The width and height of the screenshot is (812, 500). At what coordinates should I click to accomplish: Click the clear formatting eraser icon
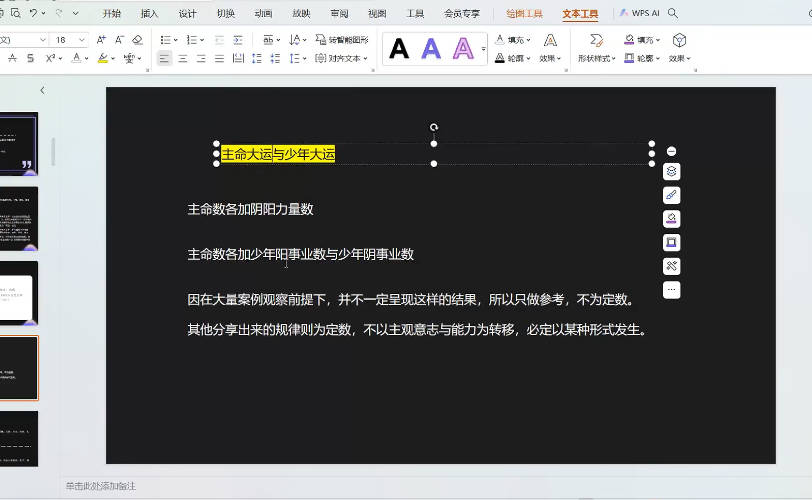[137, 40]
